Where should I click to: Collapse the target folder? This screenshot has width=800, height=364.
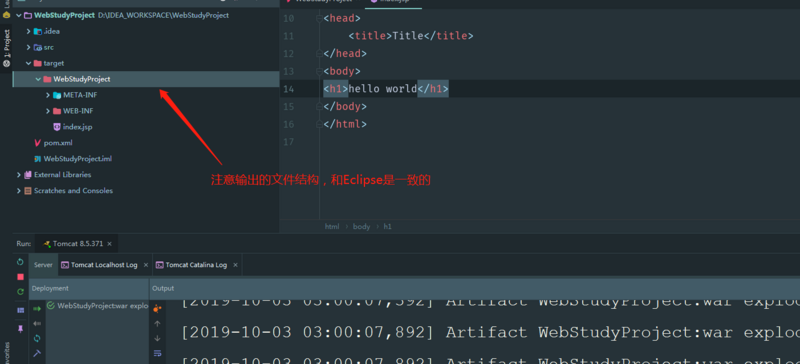click(29, 63)
